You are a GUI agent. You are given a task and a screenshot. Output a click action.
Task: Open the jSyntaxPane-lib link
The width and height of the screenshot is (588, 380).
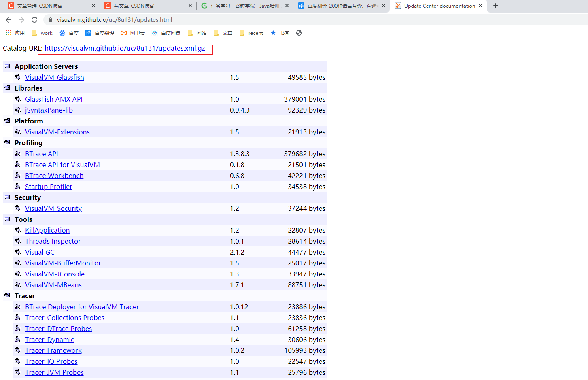click(49, 110)
